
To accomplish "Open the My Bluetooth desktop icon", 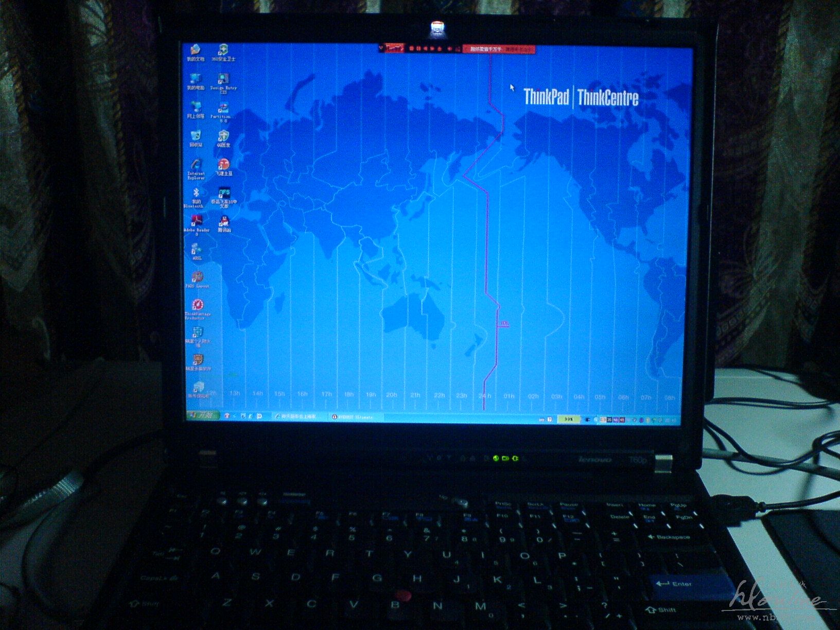I will coord(196,198).
